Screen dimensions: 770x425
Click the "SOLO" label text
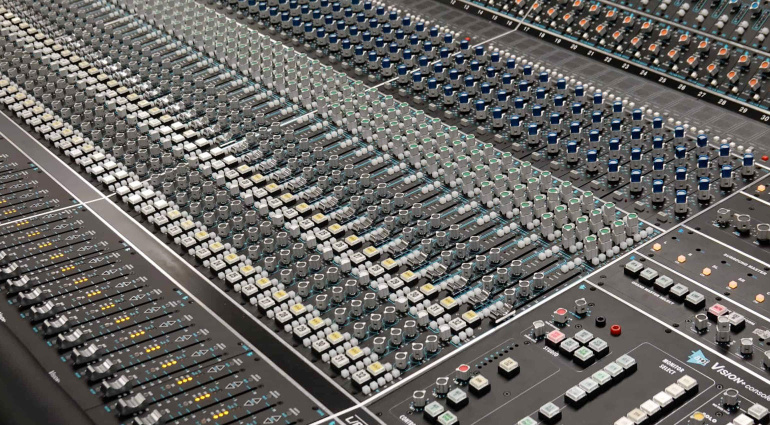click(x=711, y=418)
